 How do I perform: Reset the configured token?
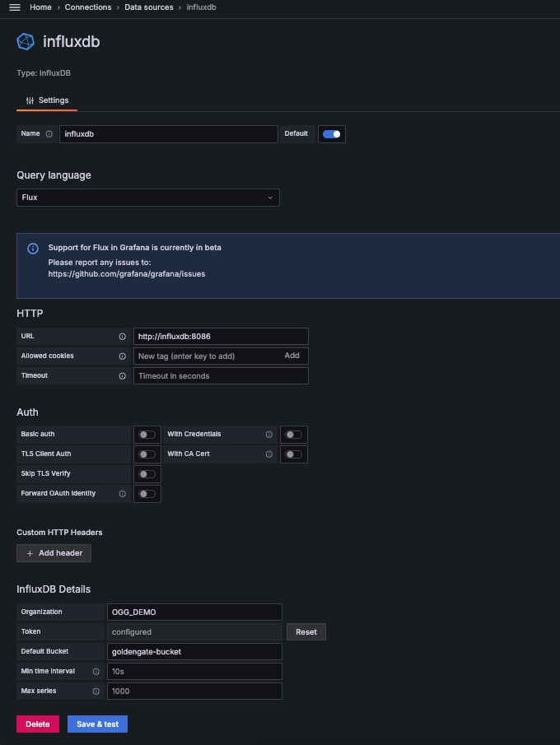306,632
